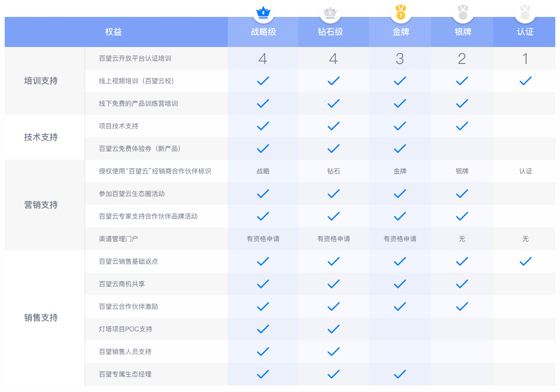
Task: Click the 百望专属生态经理 checkmark under 战略级
Action: (263, 374)
